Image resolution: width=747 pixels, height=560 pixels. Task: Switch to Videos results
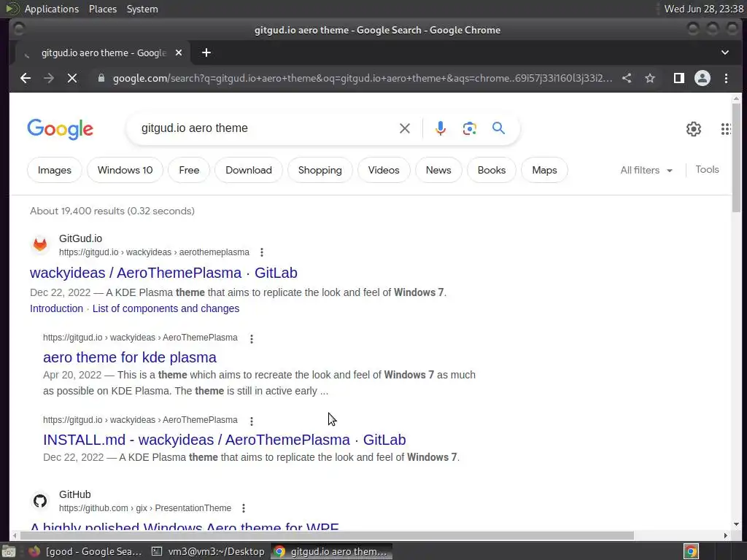pyautogui.click(x=384, y=170)
